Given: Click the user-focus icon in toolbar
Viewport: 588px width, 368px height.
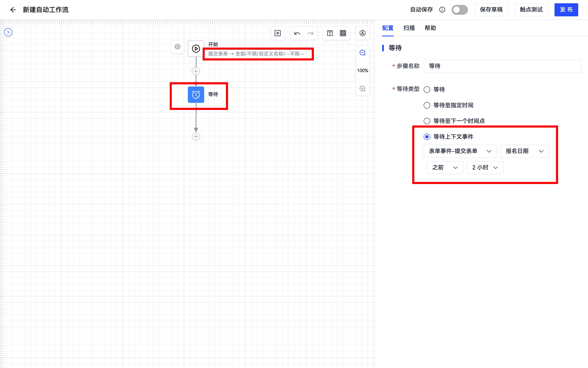Looking at the screenshot, I should (x=362, y=33).
